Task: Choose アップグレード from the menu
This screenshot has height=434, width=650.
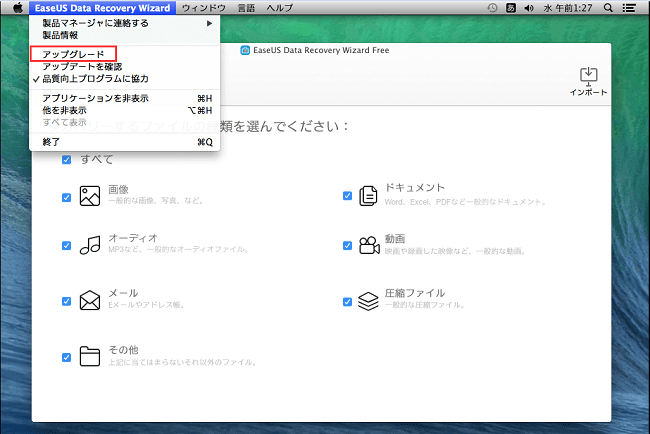Action: (124, 54)
